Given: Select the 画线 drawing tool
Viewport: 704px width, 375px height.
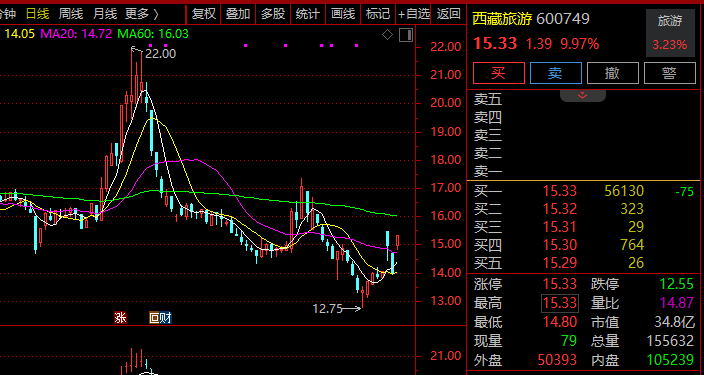Looking at the screenshot, I should 343,14.
